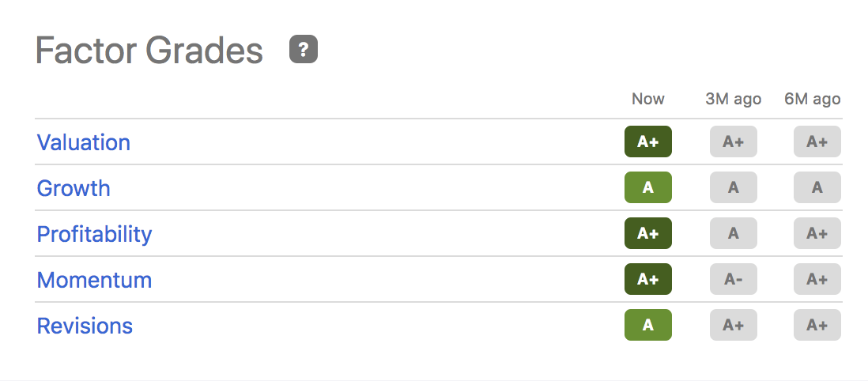
Task: Open the Profitability factor link
Action: point(94,234)
